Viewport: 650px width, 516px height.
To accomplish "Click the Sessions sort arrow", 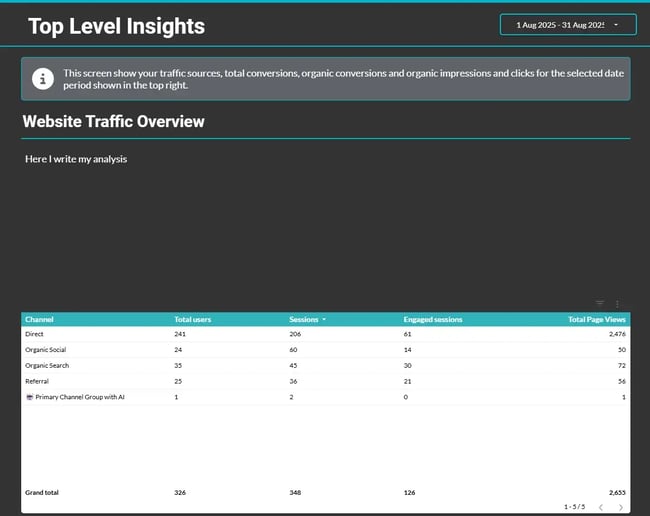I will tap(323, 320).
